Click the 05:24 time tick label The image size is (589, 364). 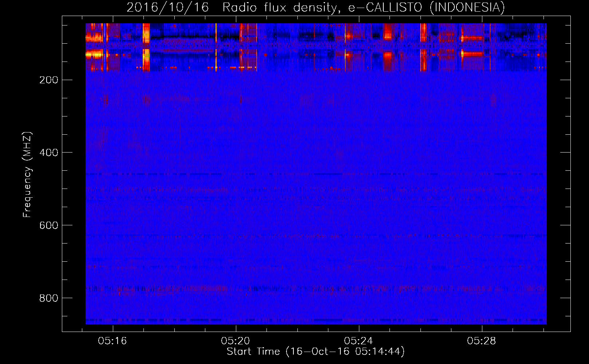pos(359,341)
